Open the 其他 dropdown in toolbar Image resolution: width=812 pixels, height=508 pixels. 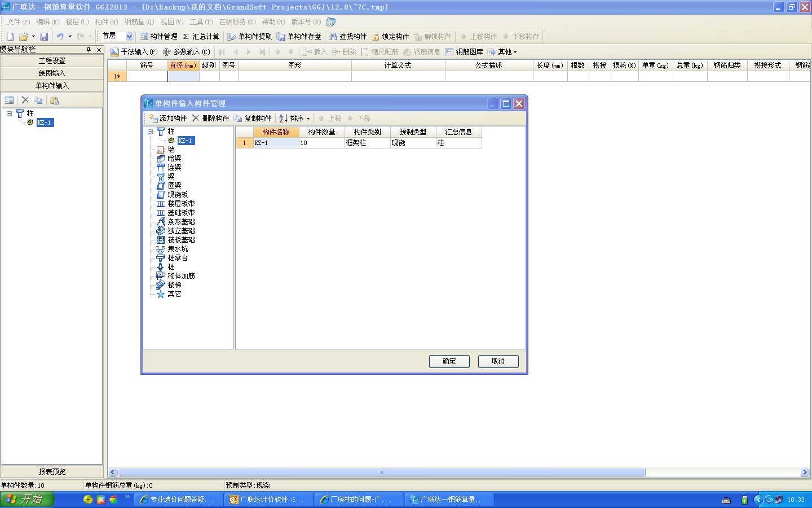tap(502, 52)
